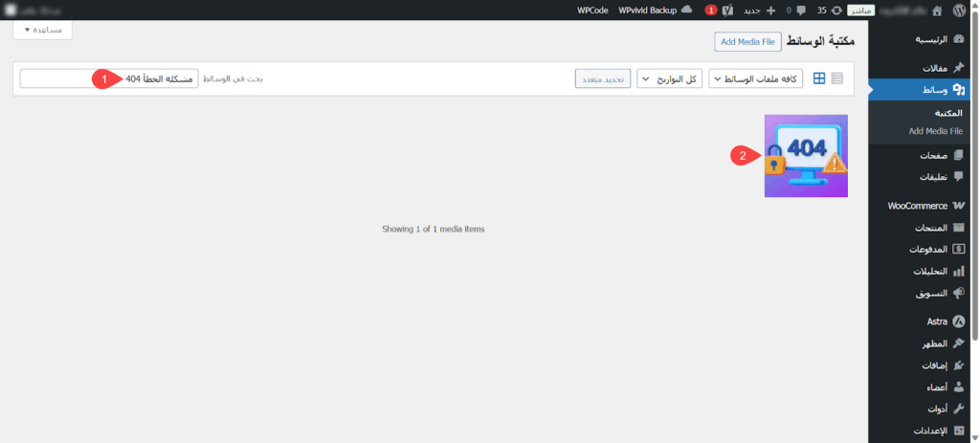This screenshot has width=980, height=443.
Task: Open the all dates filter dropdown
Action: click(668, 78)
